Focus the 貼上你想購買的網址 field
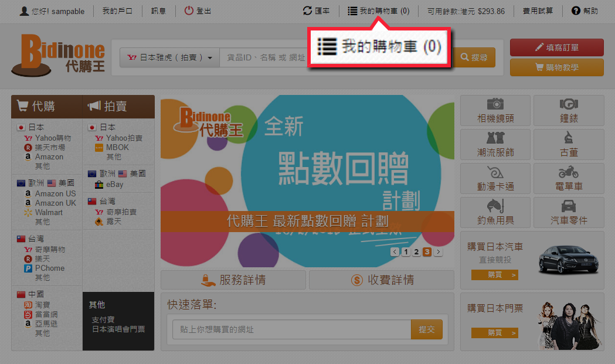 click(292, 329)
